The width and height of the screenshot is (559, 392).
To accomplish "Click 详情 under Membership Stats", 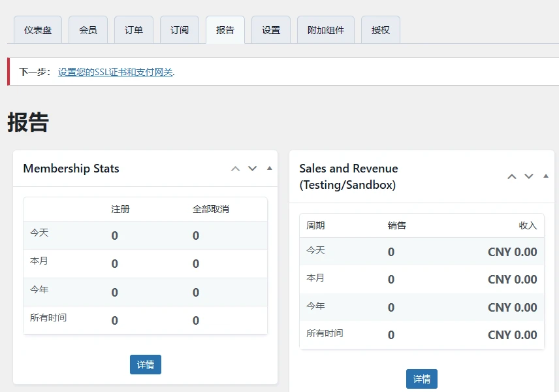I will click(x=145, y=365).
